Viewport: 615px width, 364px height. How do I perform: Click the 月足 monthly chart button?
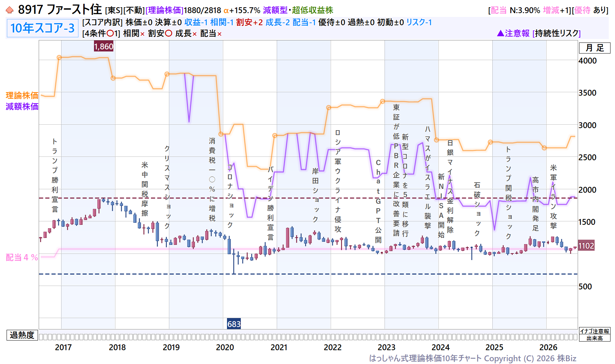(x=595, y=48)
